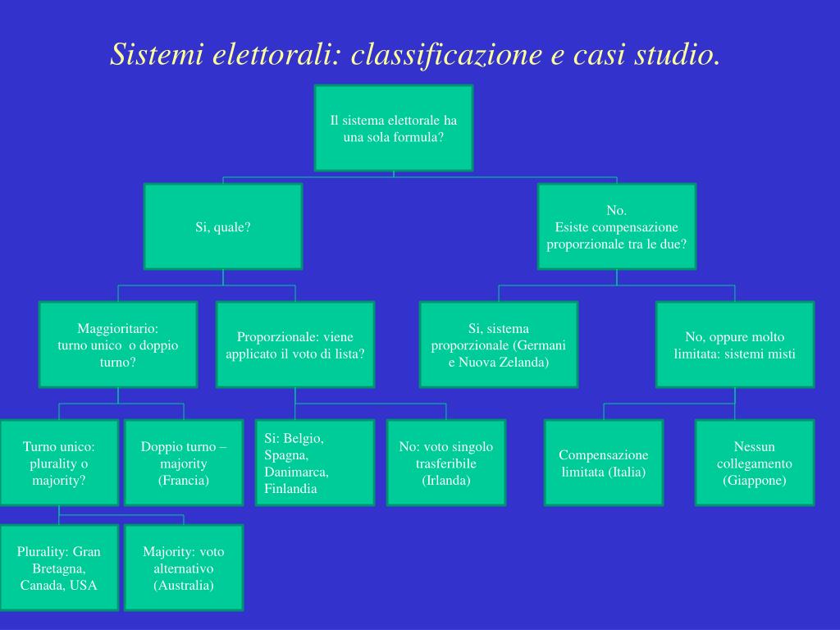The width and height of the screenshot is (840, 630).
Task: Select the 'Proporzionale: viene applicato il voto di lista?' box
Action: click(x=295, y=345)
